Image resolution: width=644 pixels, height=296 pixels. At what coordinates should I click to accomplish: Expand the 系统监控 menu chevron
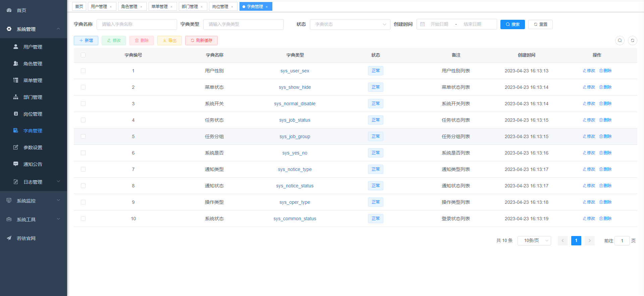(x=58, y=200)
